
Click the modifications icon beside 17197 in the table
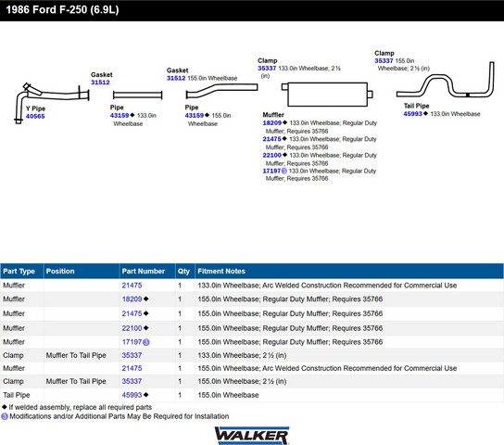pyautogui.click(x=146, y=342)
